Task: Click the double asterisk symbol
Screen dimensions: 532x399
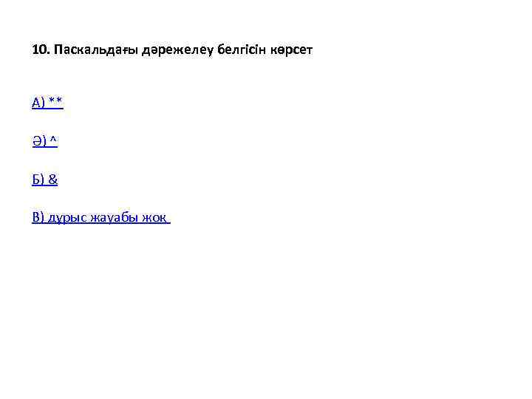Action: 55,100
